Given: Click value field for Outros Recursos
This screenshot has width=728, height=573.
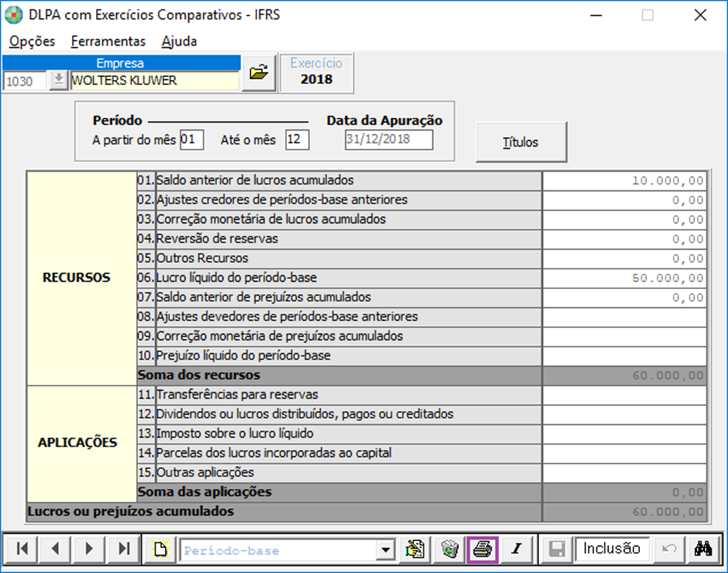Looking at the screenshot, I should pyautogui.click(x=624, y=259).
